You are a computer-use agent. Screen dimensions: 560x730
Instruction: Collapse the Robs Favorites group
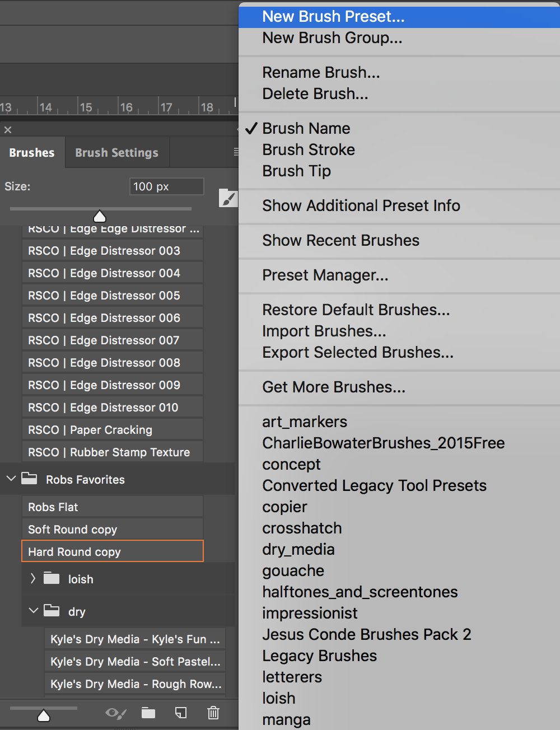(x=11, y=479)
